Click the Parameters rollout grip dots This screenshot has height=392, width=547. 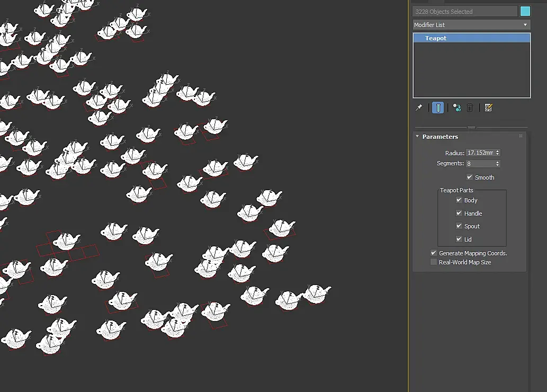pos(521,137)
